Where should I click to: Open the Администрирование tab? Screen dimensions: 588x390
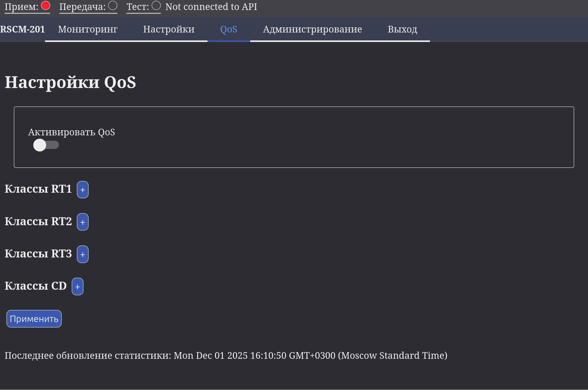312,29
